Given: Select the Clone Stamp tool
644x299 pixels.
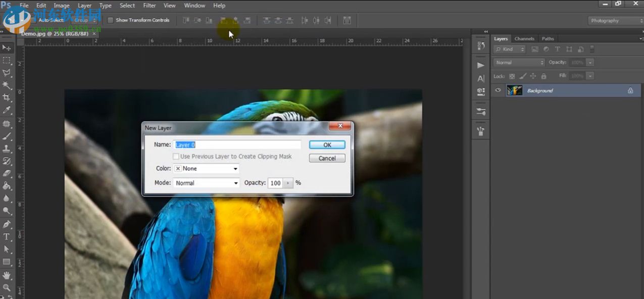Looking at the screenshot, I should (7, 149).
